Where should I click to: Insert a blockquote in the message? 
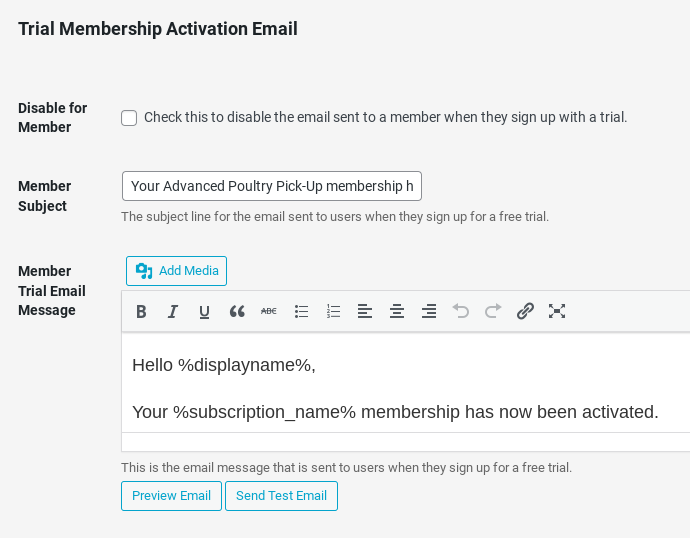237,311
